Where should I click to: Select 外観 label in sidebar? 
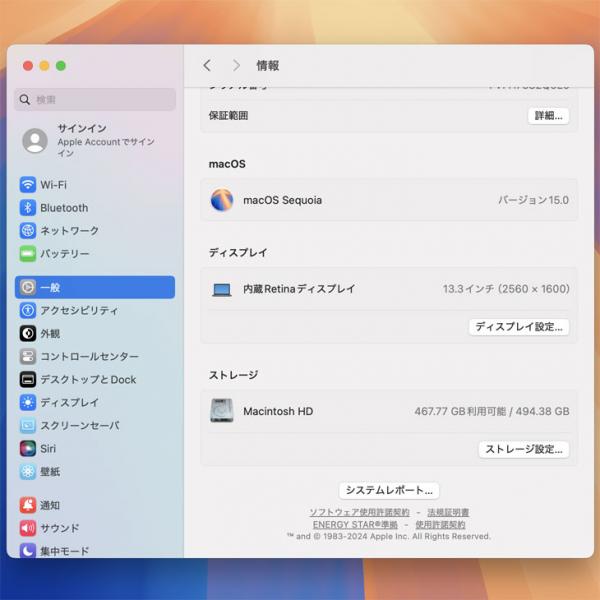point(50,333)
